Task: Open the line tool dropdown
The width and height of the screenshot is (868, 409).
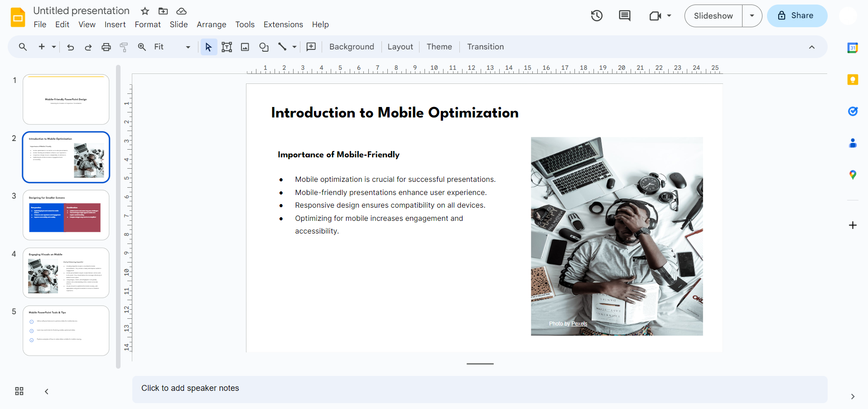Action: 294,47
